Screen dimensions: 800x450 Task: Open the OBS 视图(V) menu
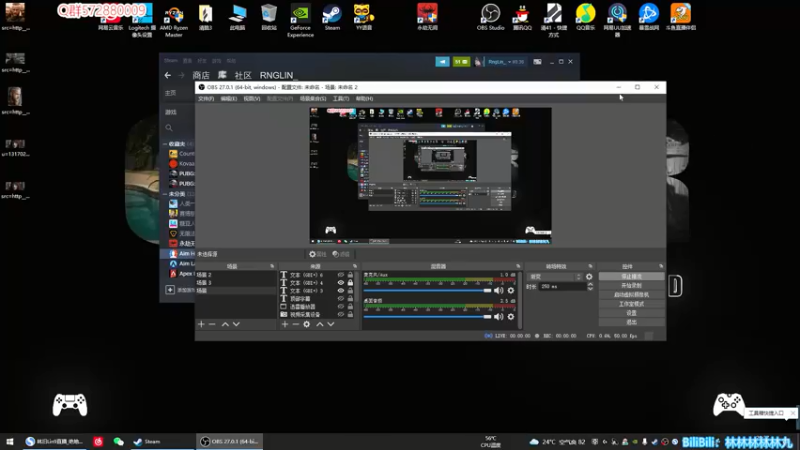[252, 98]
